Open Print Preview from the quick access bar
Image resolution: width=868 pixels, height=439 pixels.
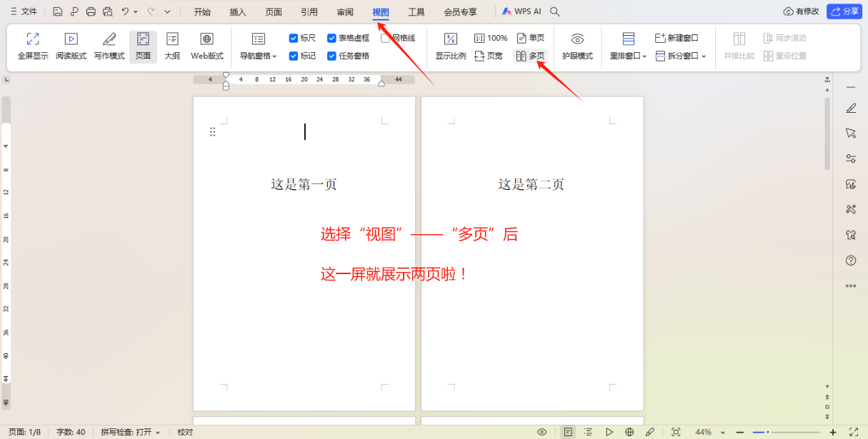click(108, 11)
